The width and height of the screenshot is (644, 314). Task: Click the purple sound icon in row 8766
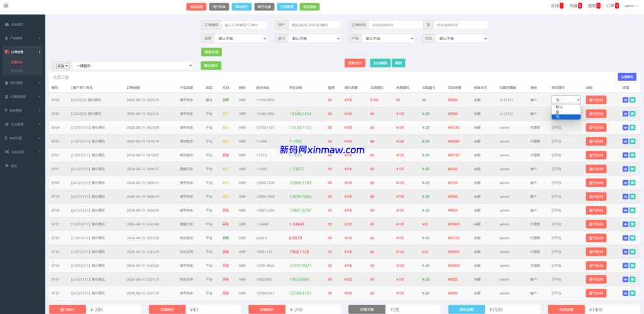pos(625,99)
